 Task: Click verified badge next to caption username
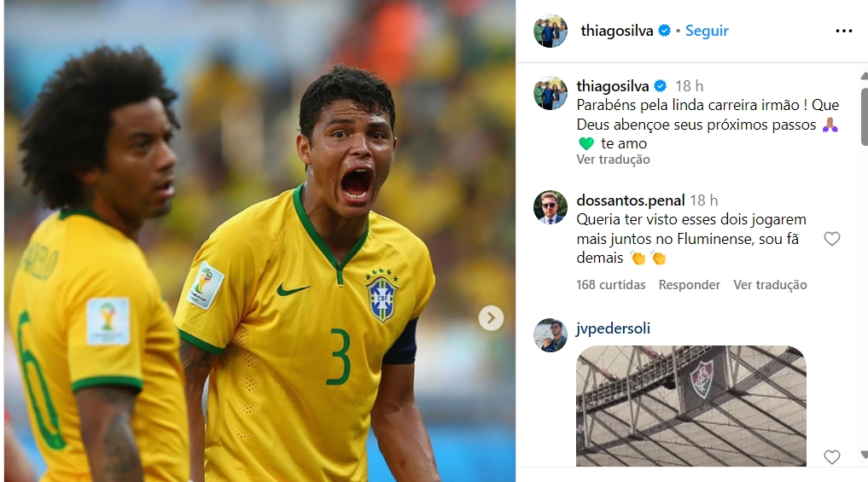point(661,86)
